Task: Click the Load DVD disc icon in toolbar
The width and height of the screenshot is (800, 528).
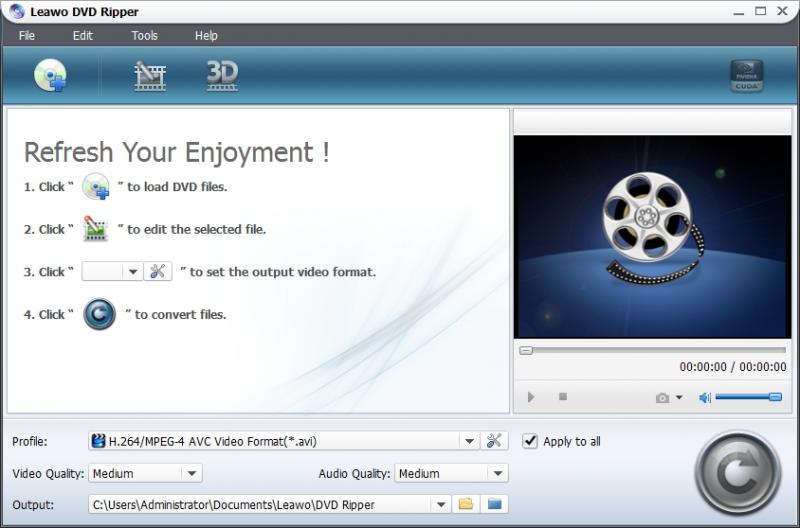Action: (50, 76)
